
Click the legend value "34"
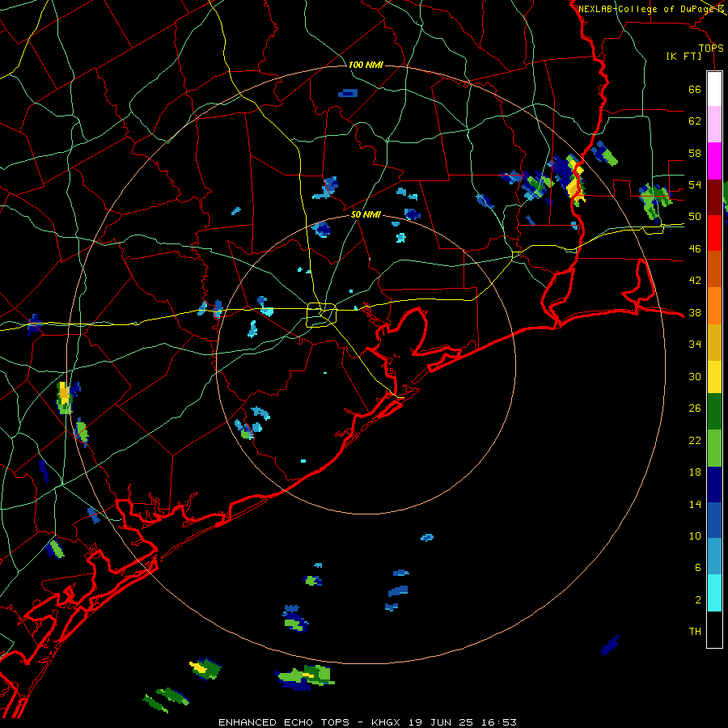[695, 345]
